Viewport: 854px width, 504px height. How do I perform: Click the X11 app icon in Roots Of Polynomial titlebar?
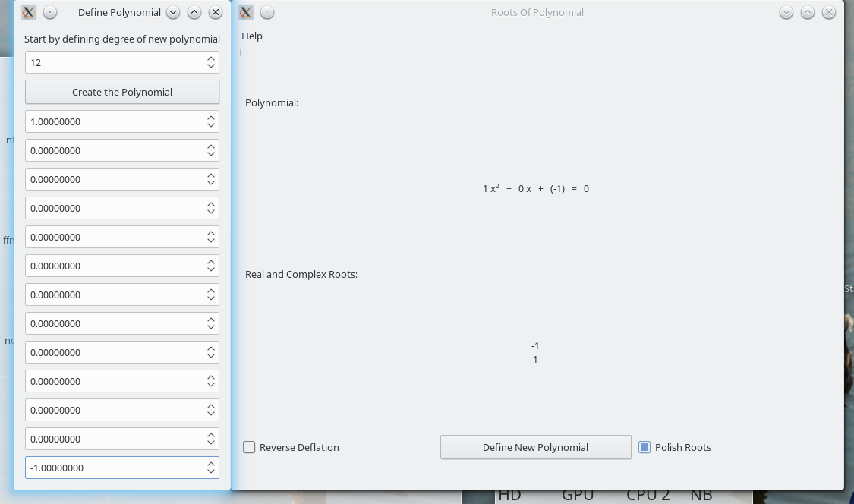coord(246,12)
